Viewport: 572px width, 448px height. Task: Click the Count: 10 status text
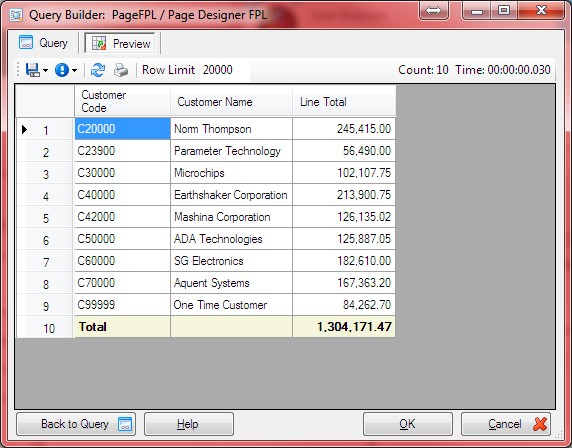[423, 70]
